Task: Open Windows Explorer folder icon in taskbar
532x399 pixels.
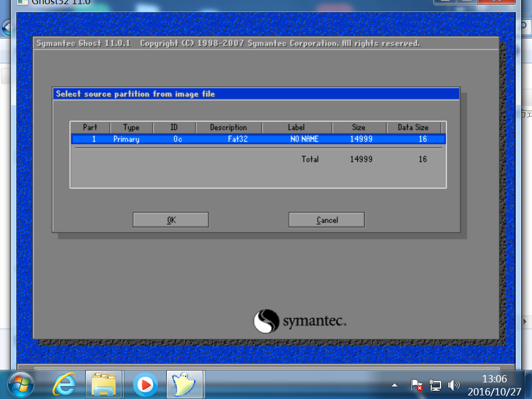Action: (104, 385)
